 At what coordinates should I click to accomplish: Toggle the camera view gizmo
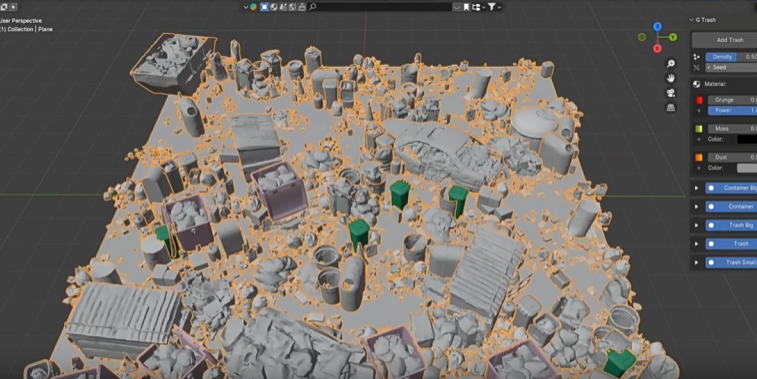click(671, 93)
